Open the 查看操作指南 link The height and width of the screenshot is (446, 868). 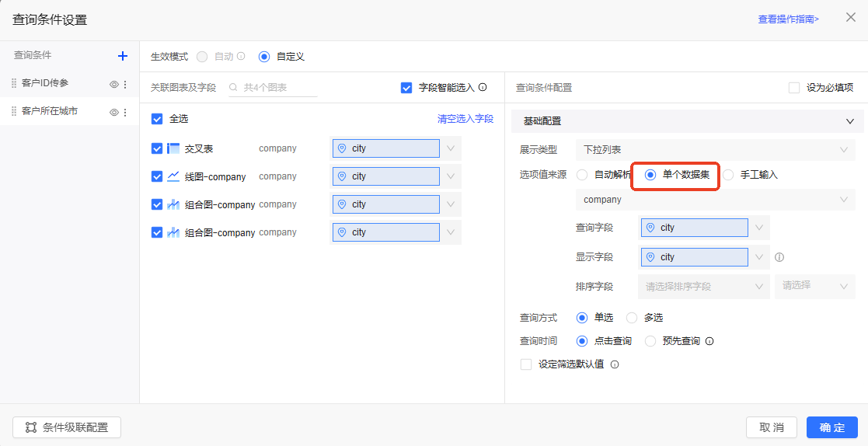pos(788,19)
